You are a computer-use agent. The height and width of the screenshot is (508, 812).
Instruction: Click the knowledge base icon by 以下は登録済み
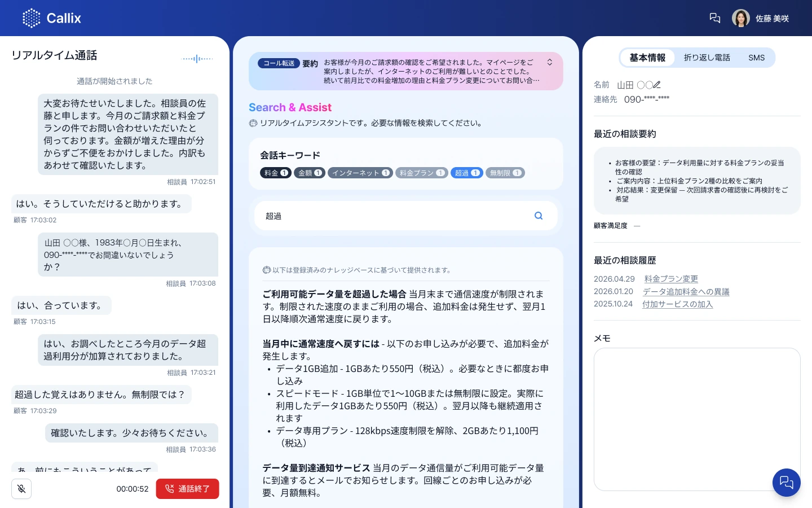[x=267, y=270]
